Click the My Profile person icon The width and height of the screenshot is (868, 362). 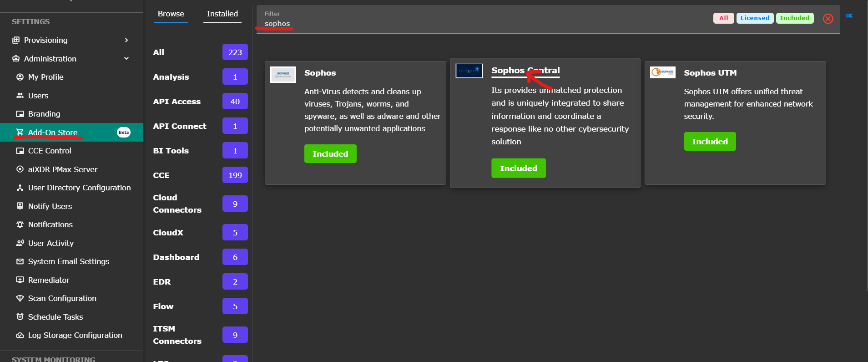[x=20, y=77]
